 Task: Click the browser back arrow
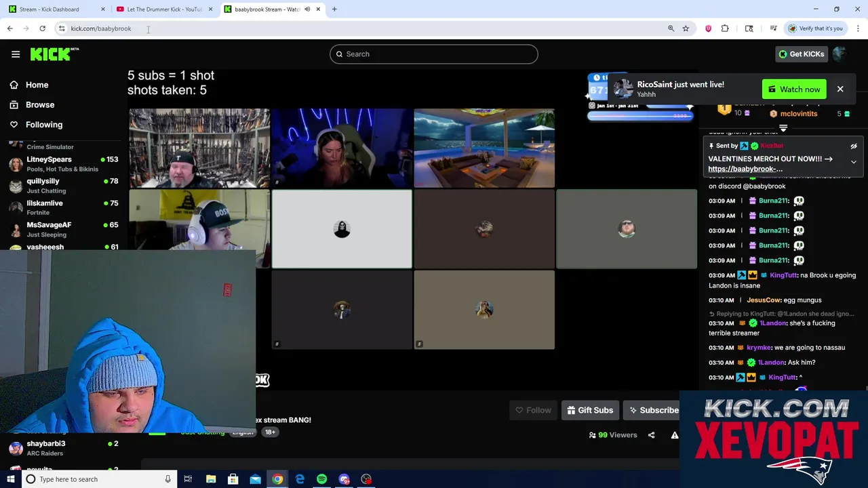click(10, 28)
